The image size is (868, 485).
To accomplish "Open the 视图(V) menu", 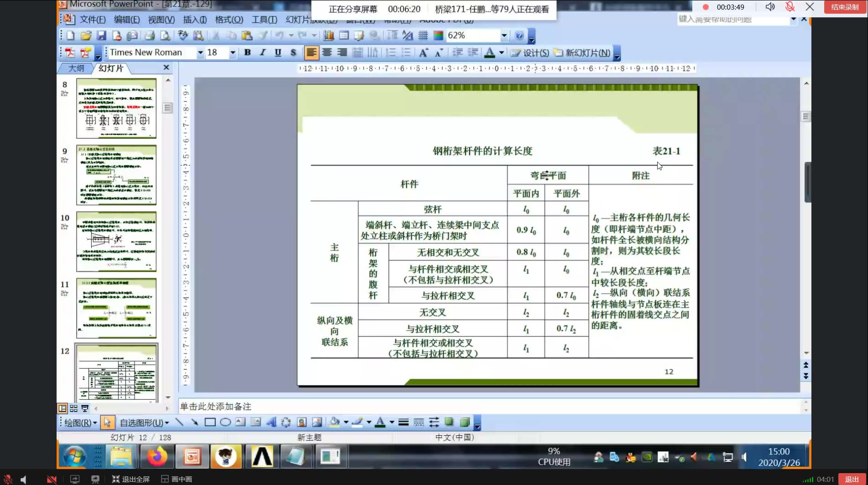I will [x=161, y=20].
